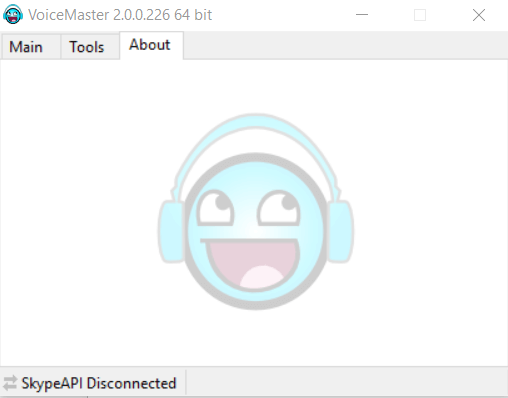
Task: Click the VoiceMaster 2.0.0.226 64 bit title
Action: pos(120,15)
